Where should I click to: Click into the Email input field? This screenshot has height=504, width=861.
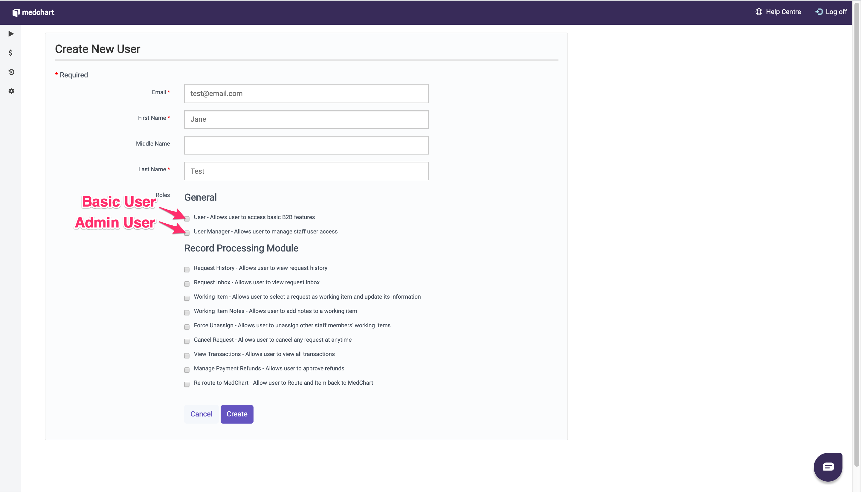tap(306, 94)
